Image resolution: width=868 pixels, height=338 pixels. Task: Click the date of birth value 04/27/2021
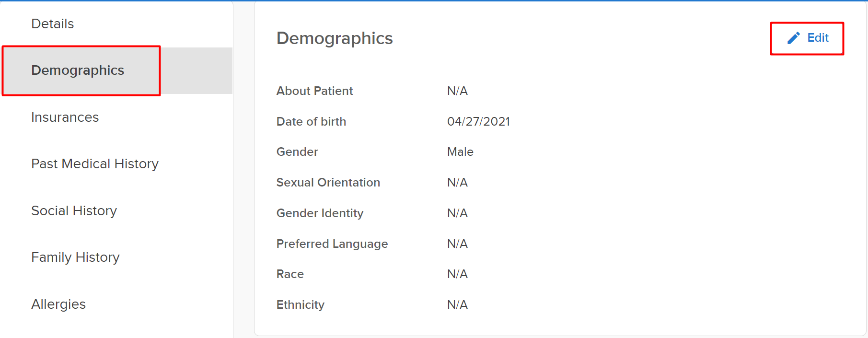(x=478, y=122)
